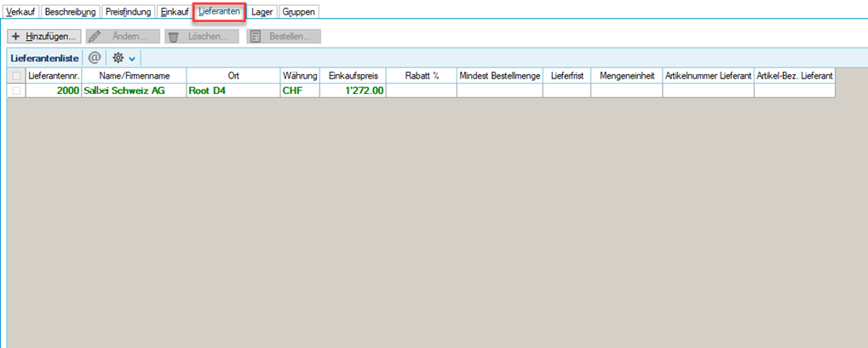The width and height of the screenshot is (868, 348).
Task: Click the Einkaufspreis column header
Action: pos(354,75)
